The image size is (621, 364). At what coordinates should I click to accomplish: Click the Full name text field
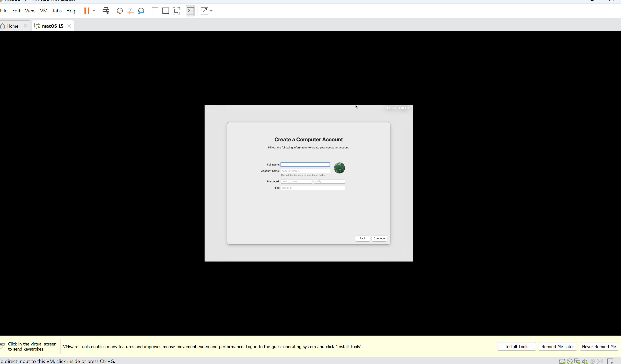(305, 165)
